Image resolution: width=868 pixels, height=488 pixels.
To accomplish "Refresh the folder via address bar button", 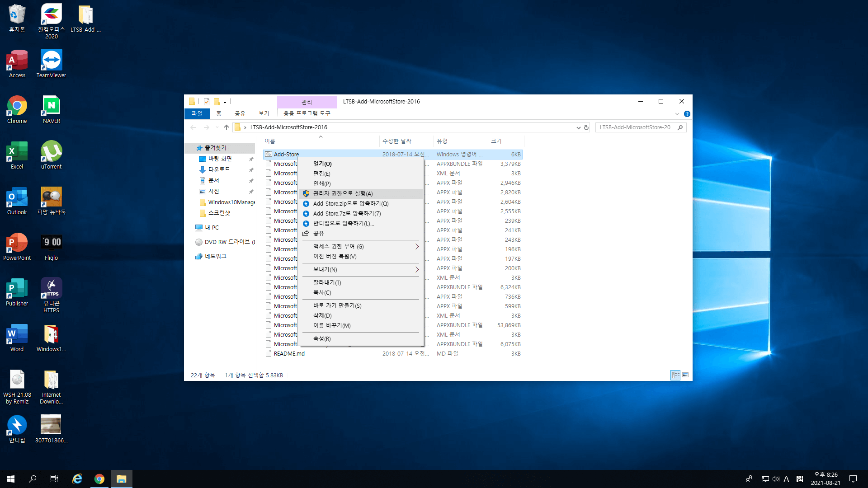I will tap(586, 127).
